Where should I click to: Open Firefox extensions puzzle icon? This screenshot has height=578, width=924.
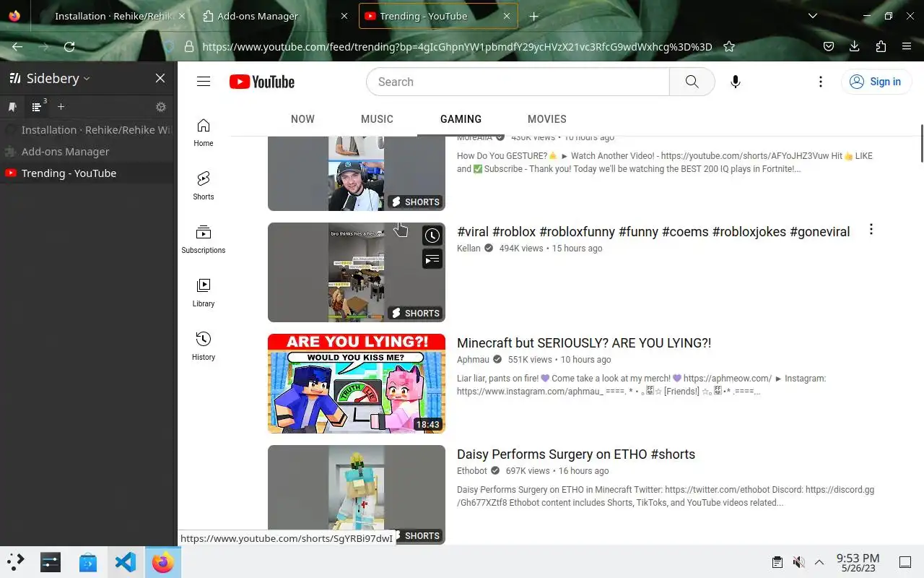click(881, 46)
